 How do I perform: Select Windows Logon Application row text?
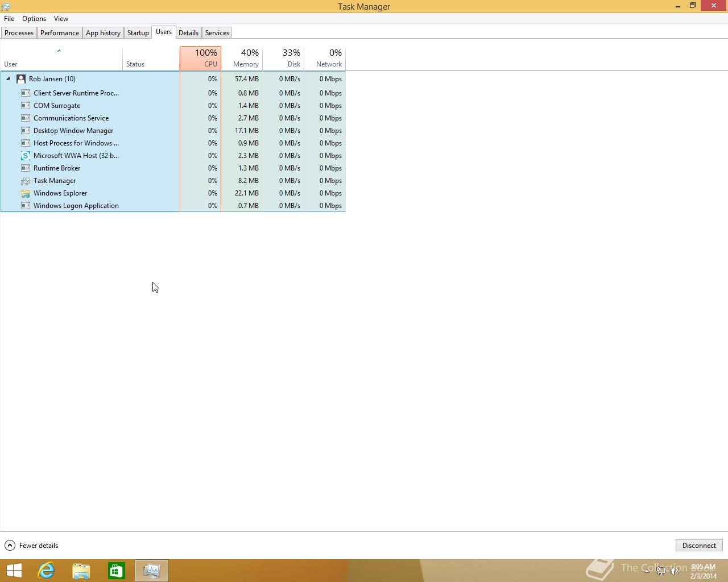pyautogui.click(x=76, y=206)
